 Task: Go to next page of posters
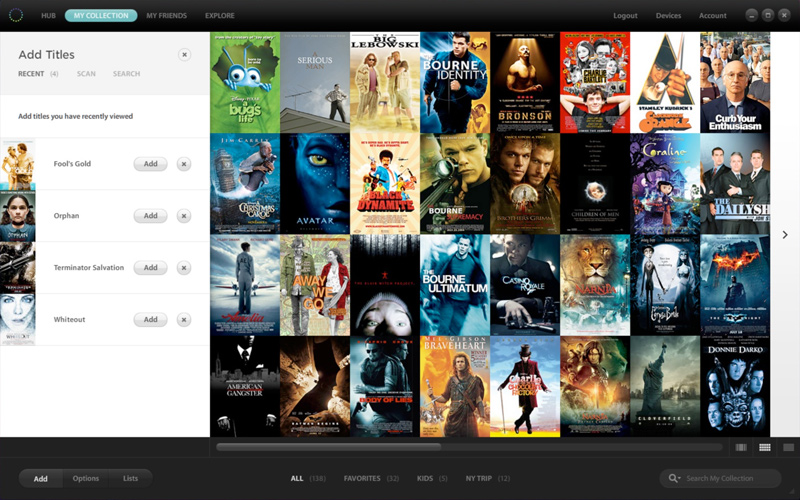785,235
